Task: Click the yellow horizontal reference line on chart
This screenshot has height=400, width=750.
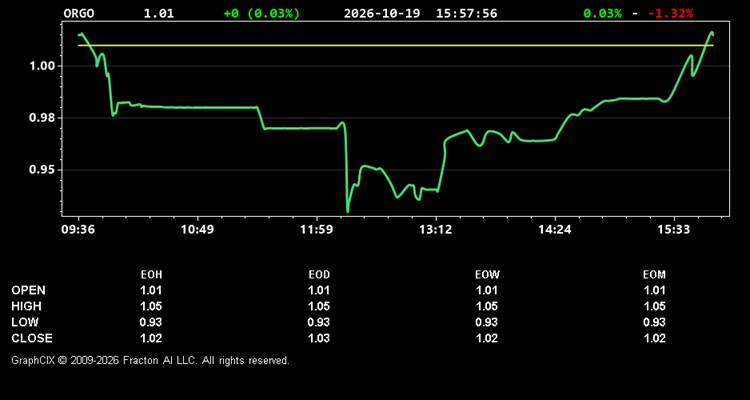Action: [396, 45]
